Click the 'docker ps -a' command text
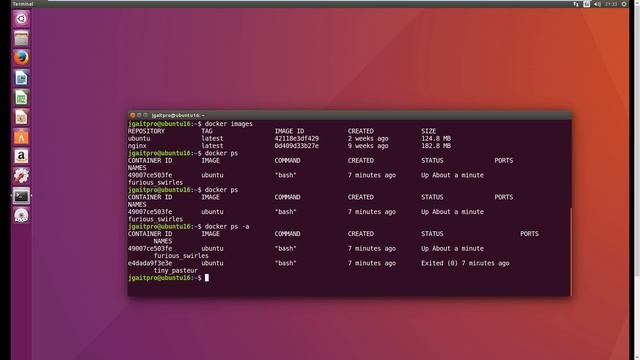 (227, 227)
